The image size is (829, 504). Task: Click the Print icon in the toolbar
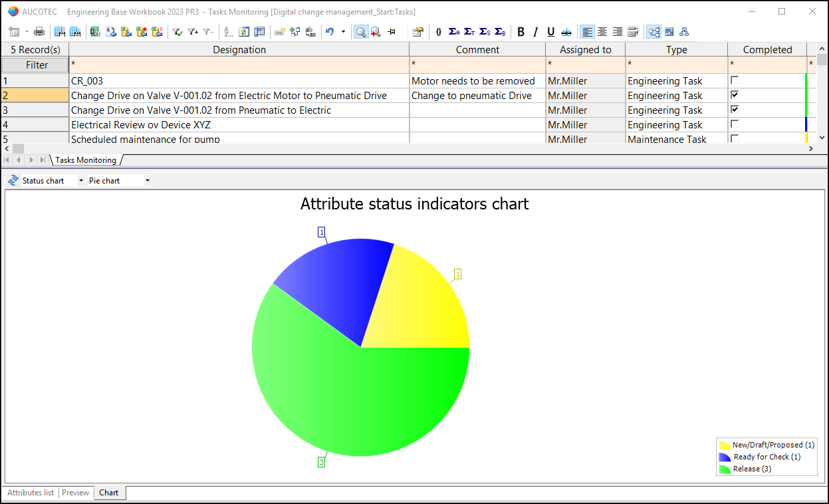pos(39,31)
